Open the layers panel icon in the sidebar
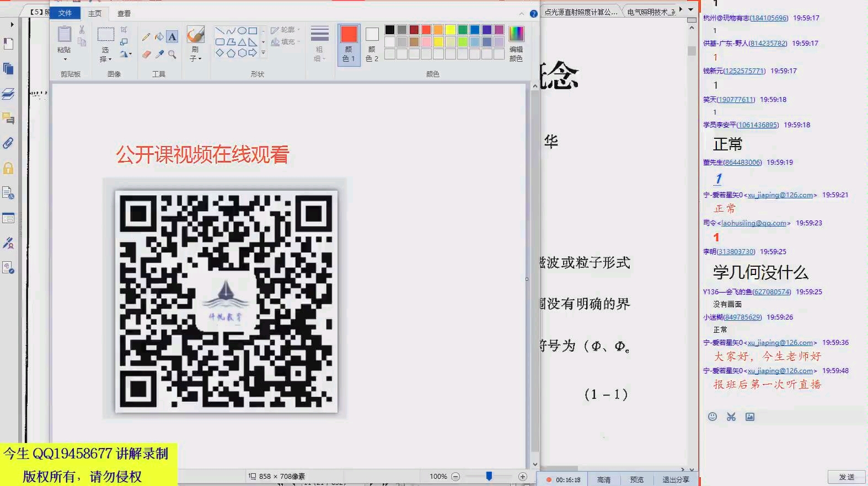 [8, 94]
